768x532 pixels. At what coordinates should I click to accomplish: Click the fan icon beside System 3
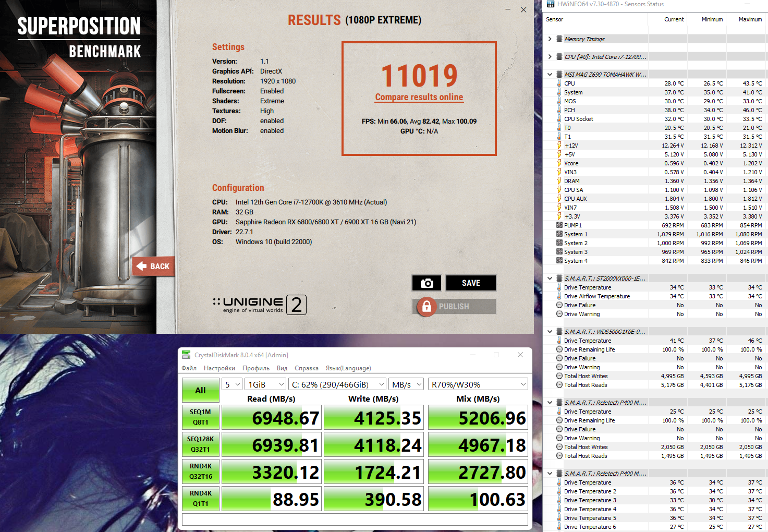pos(559,252)
